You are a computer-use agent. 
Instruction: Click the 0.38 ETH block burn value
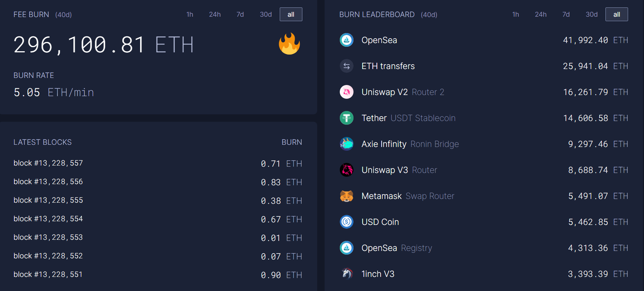(x=282, y=201)
